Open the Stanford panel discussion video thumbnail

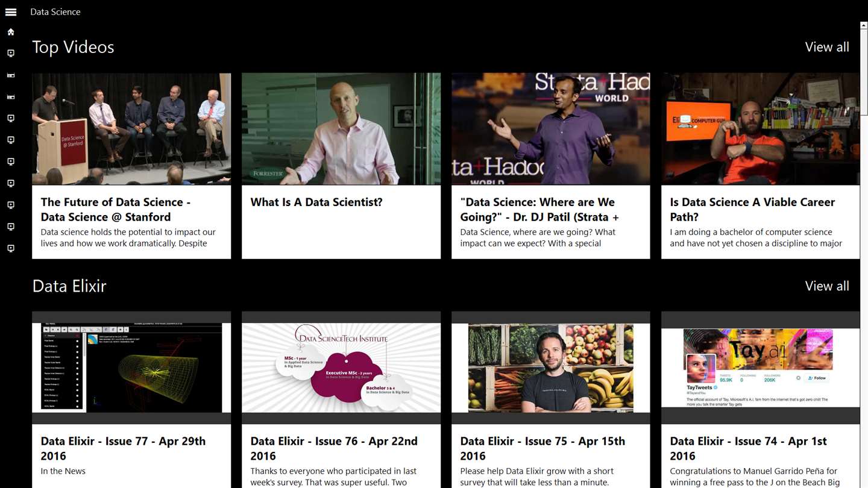click(131, 129)
